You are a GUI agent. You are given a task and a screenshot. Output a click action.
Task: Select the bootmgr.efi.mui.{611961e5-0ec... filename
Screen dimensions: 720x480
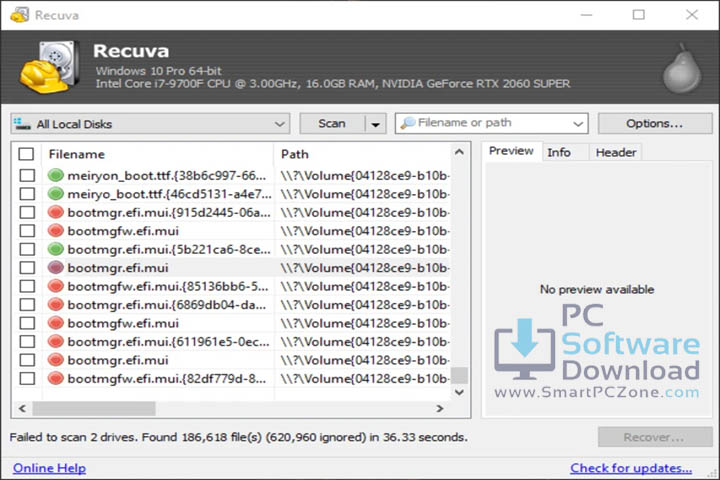[169, 341]
